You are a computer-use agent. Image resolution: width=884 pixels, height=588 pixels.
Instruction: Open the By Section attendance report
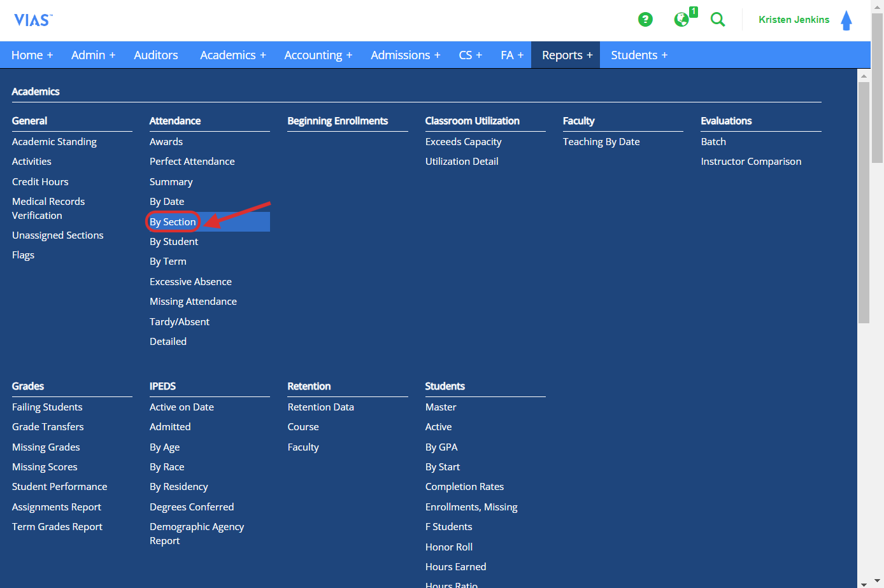pos(173,221)
